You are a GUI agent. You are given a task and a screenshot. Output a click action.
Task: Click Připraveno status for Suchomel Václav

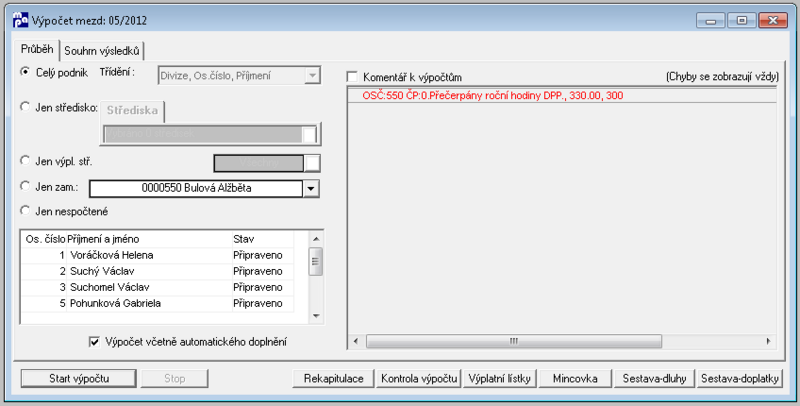pyautogui.click(x=258, y=287)
